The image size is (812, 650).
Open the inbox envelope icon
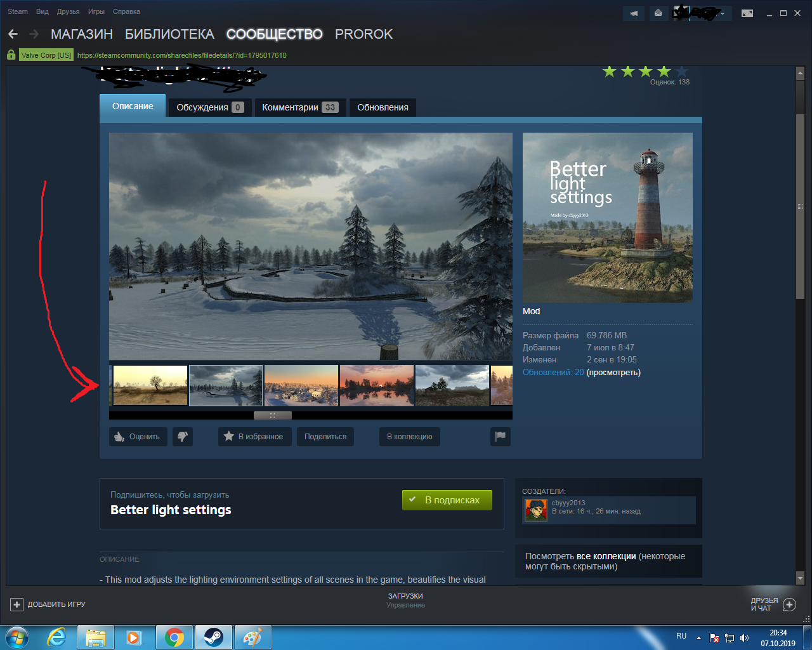658,13
